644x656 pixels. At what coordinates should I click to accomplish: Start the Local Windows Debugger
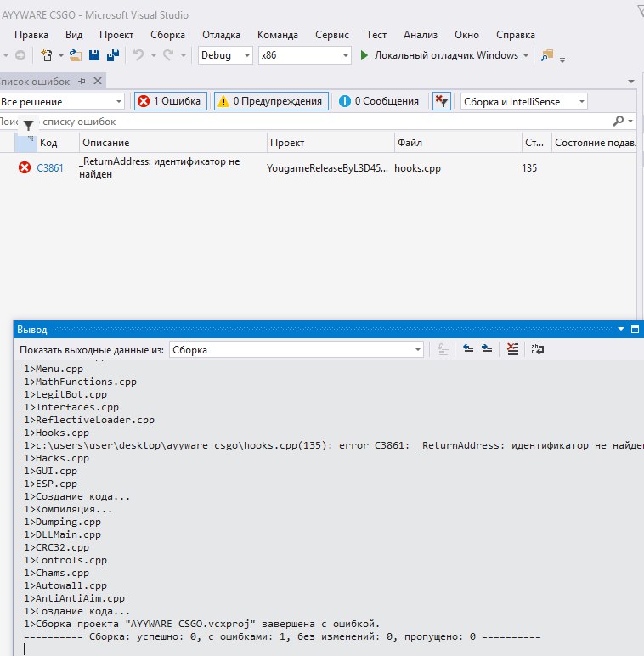coord(439,55)
